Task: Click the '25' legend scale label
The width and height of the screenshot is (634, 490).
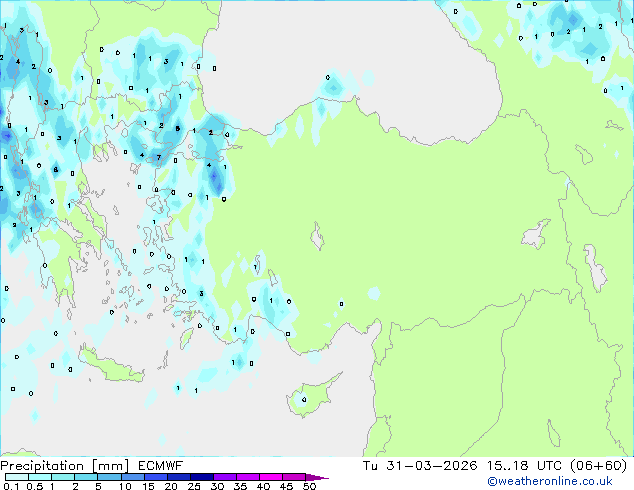Action: [x=194, y=486]
